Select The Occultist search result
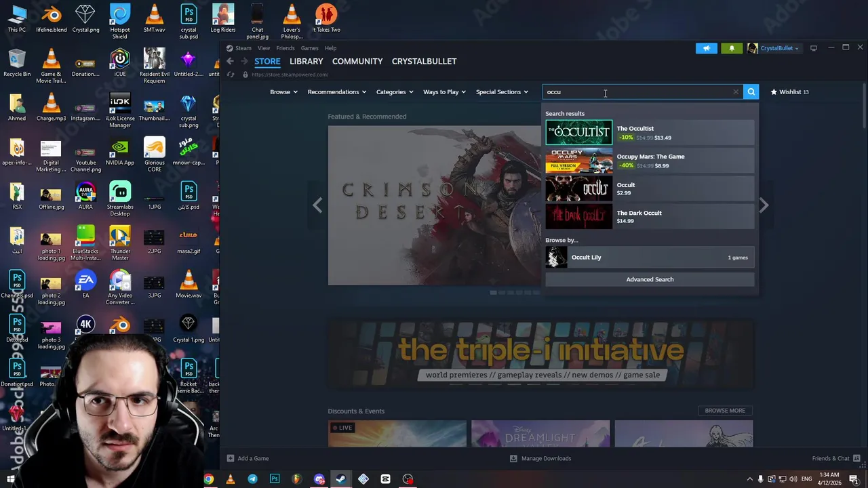Screen dimensions: 868x488 point(650,132)
